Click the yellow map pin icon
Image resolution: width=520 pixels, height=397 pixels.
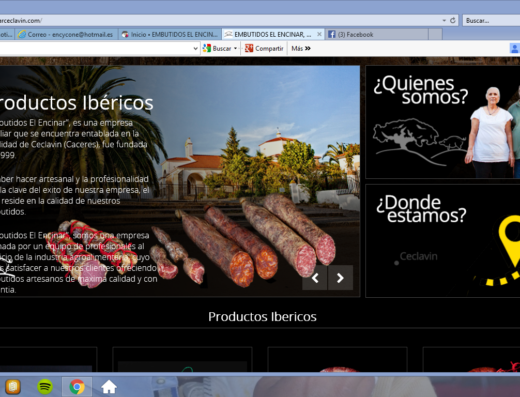coord(510,240)
